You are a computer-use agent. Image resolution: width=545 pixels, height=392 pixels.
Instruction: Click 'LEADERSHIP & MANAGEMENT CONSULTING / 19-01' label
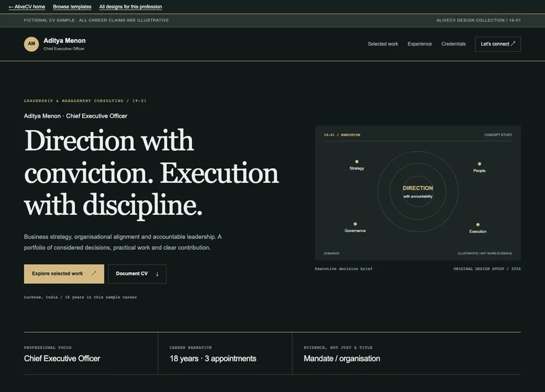(85, 101)
